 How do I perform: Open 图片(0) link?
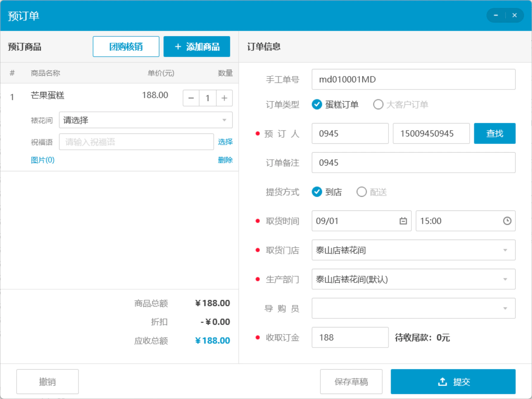tap(43, 160)
